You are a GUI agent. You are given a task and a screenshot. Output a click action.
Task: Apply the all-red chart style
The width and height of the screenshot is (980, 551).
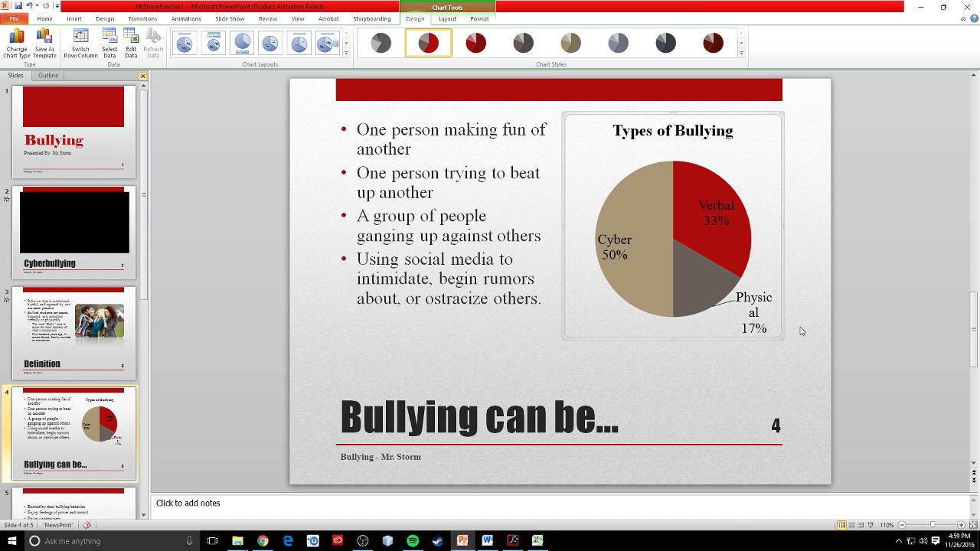tap(475, 43)
